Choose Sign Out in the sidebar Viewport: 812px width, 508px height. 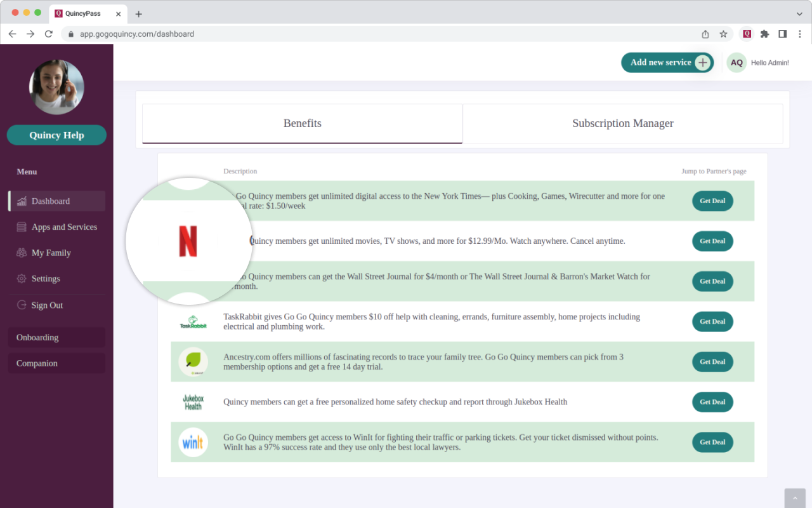click(x=56, y=305)
